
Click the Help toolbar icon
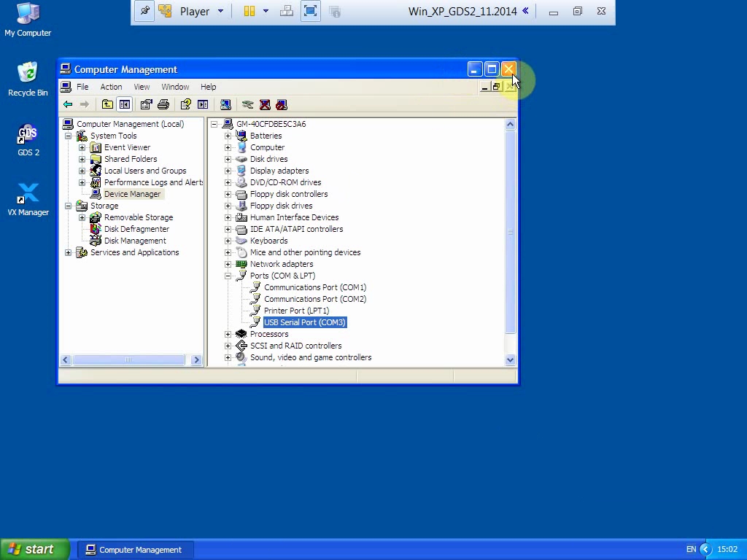point(186,104)
